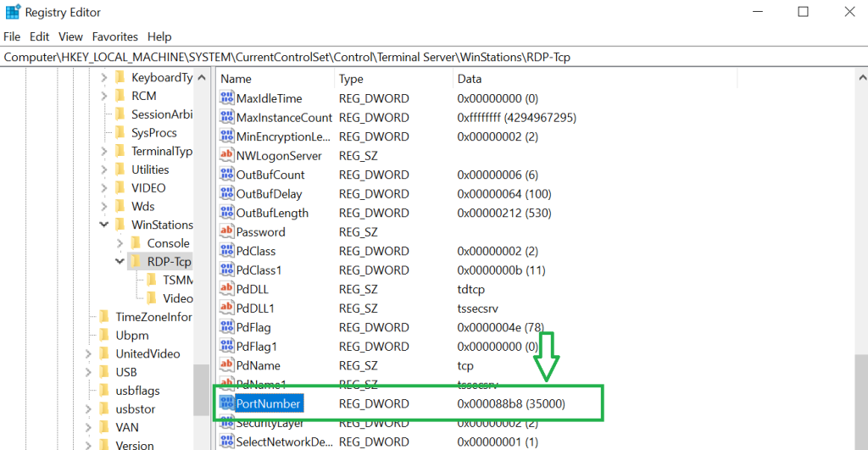
Task: Click the Registry Editor app icon
Action: [13, 12]
